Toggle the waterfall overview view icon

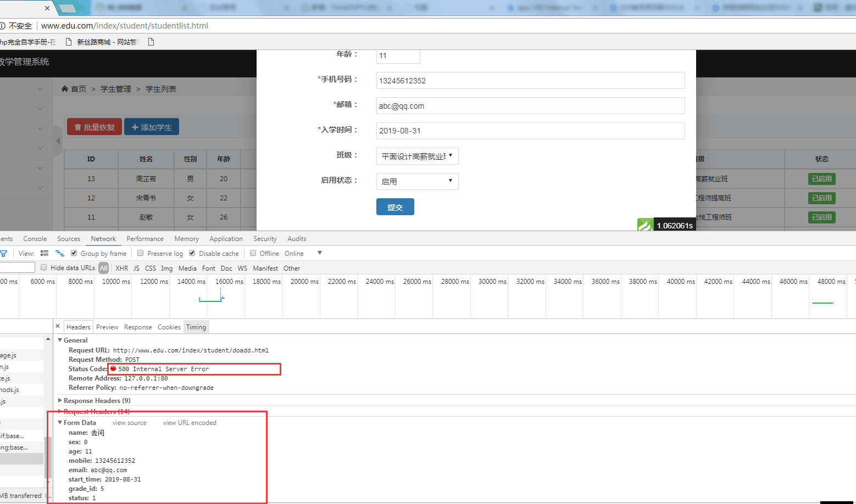[60, 254]
